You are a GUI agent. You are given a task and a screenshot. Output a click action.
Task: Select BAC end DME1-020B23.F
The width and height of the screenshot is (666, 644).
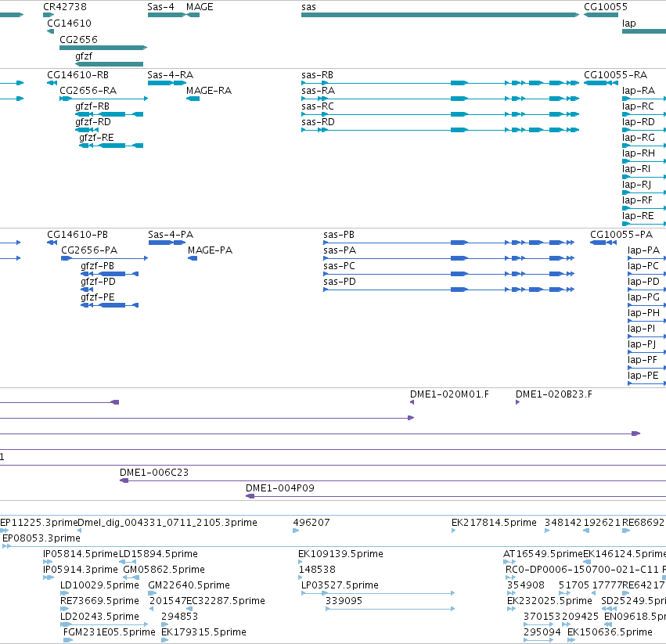[x=554, y=394]
